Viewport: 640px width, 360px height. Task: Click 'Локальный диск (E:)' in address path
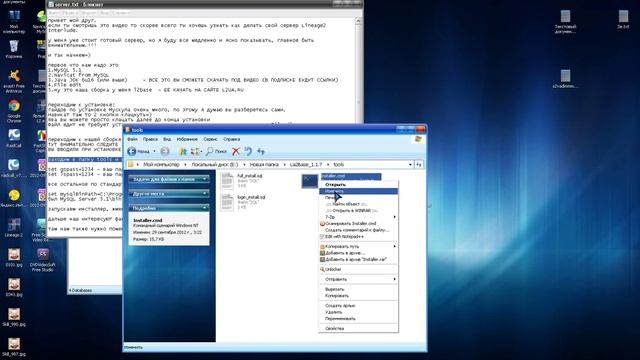(214, 164)
